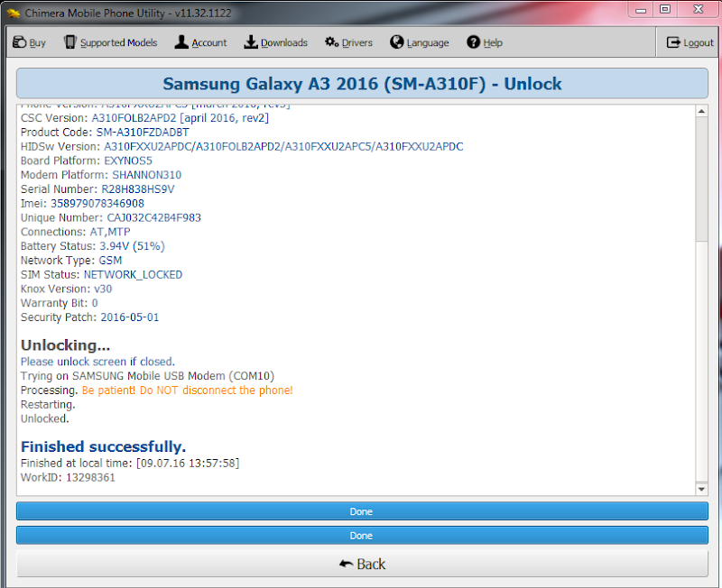Click the Imei value 358979078346908
Image resolution: width=722 pixels, height=588 pixels.
[97, 203]
